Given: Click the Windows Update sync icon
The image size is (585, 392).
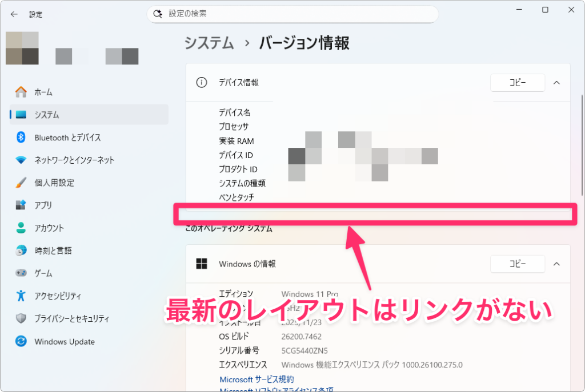Looking at the screenshot, I should pyautogui.click(x=21, y=342).
